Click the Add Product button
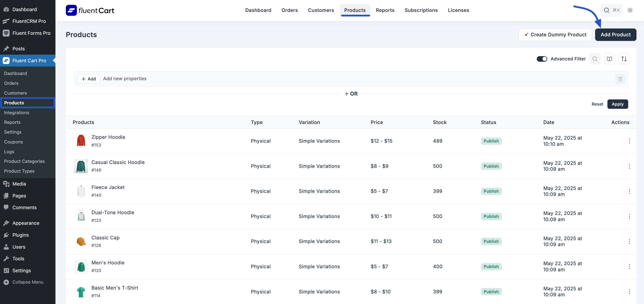 click(x=616, y=34)
